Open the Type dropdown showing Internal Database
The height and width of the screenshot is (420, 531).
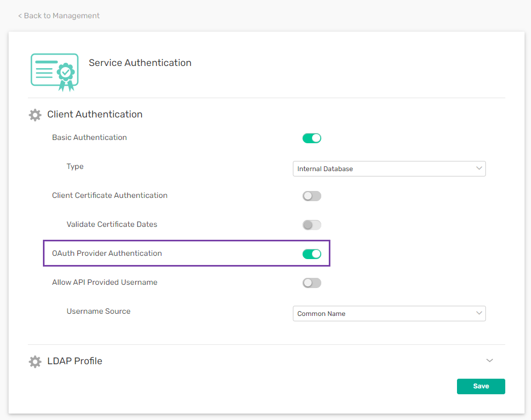coord(389,169)
